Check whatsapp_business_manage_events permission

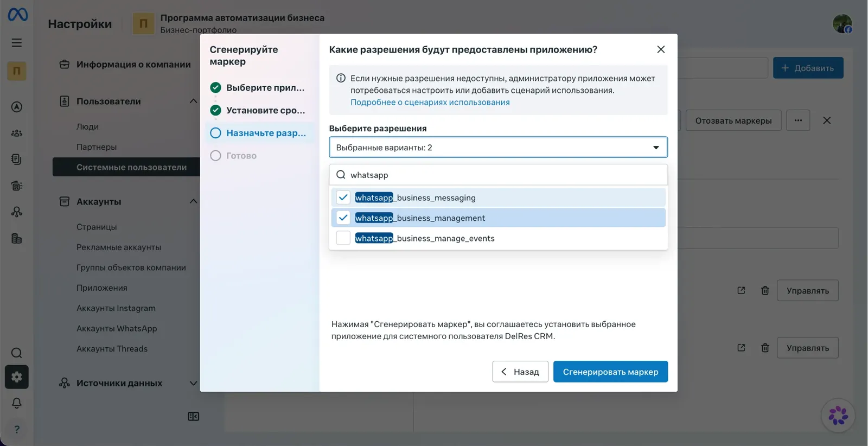point(343,238)
